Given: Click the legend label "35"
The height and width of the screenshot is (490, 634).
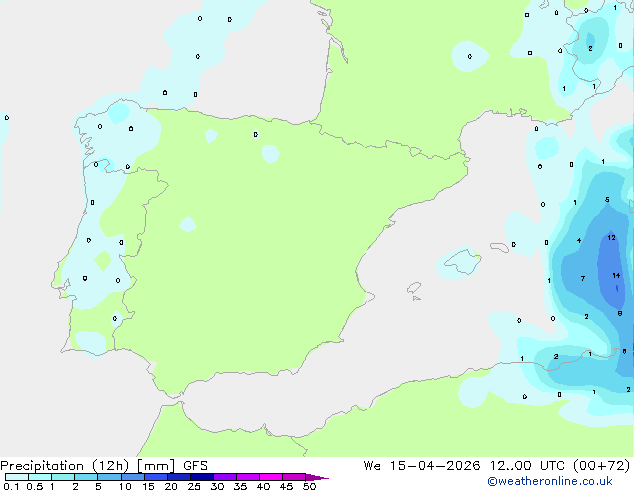Looking at the screenshot, I should tap(240, 486).
